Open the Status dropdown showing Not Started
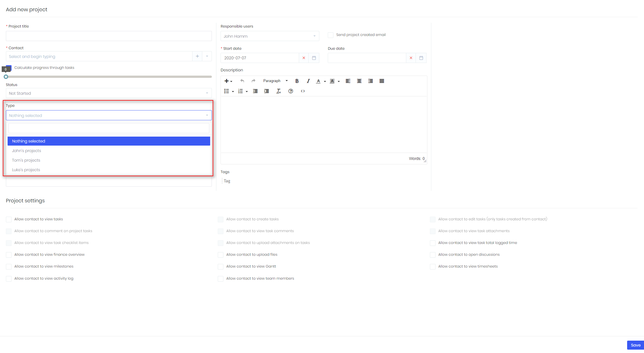 tap(109, 93)
